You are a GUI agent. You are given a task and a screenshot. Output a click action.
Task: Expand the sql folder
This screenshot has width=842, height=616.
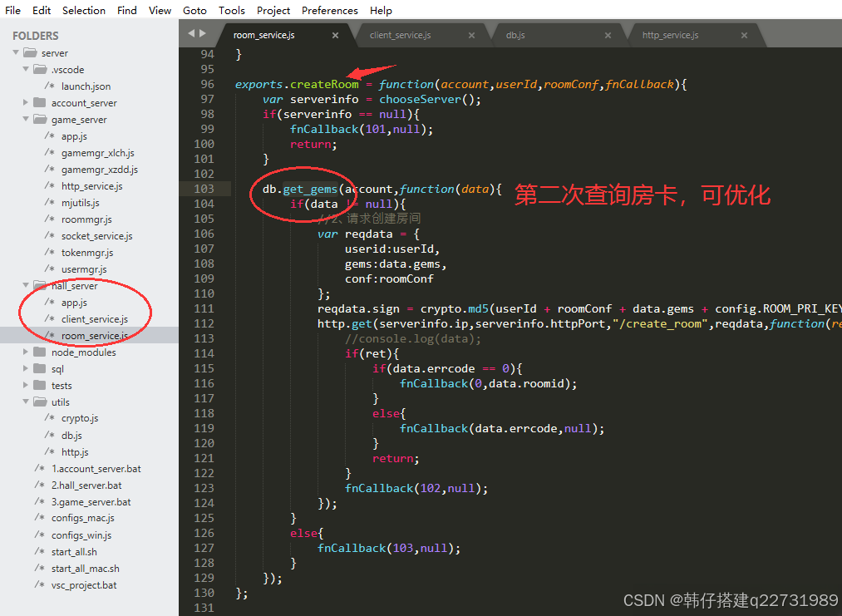[x=26, y=368]
